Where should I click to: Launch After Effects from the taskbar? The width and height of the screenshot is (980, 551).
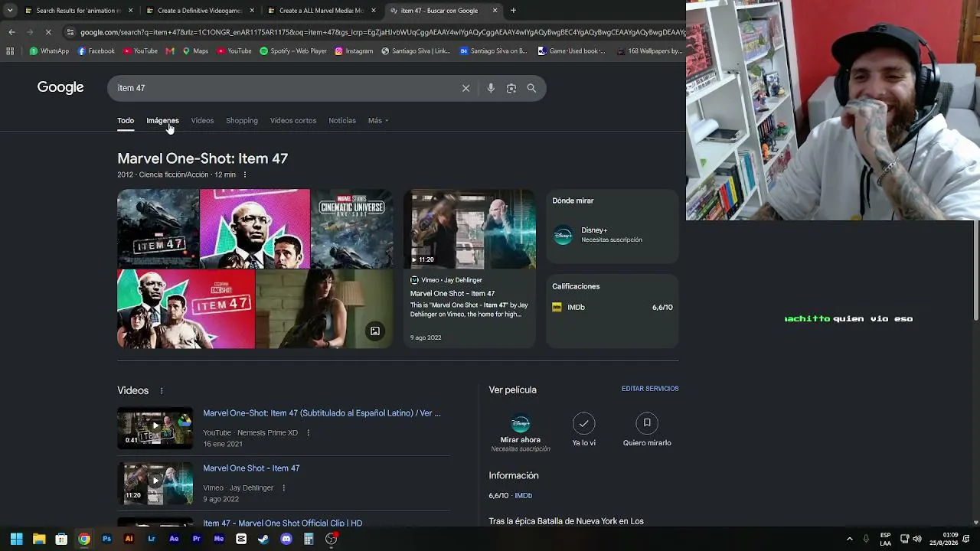coord(174,539)
